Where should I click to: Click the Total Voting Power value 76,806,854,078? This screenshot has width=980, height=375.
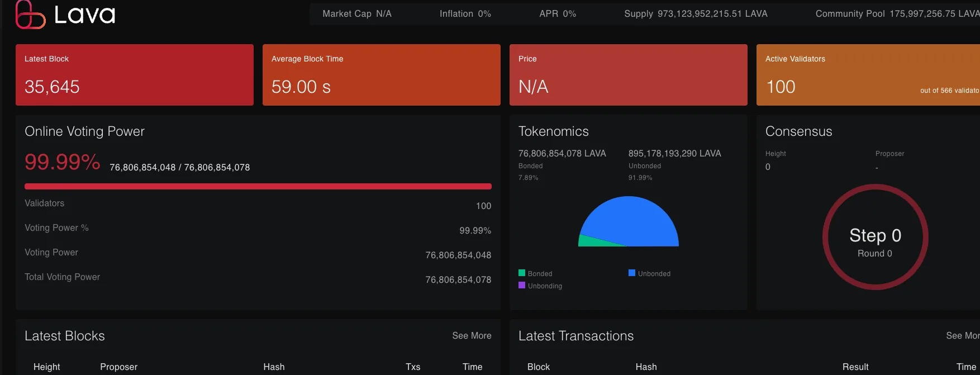(x=458, y=279)
